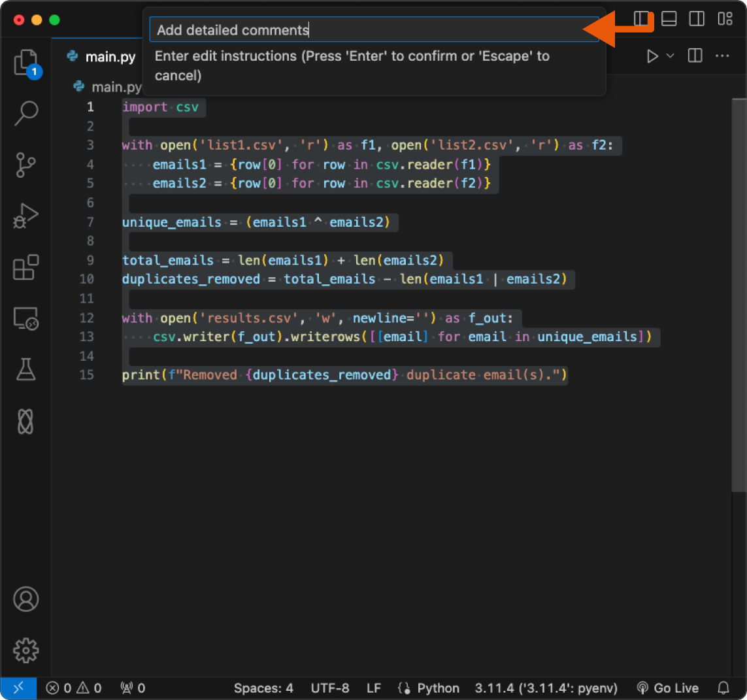This screenshot has height=700, width=747.
Task: Click 'total_emails' variable on line 9
Action: (x=168, y=260)
